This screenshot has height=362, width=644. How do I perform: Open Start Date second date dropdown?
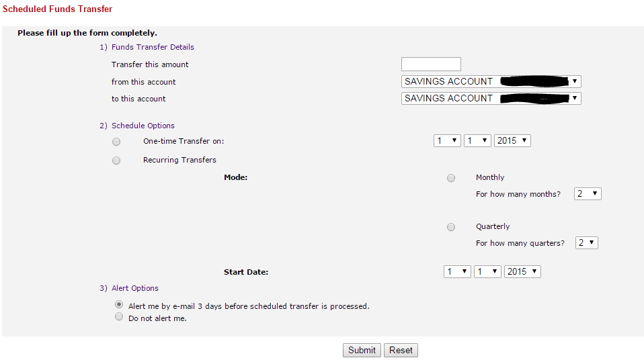(487, 272)
